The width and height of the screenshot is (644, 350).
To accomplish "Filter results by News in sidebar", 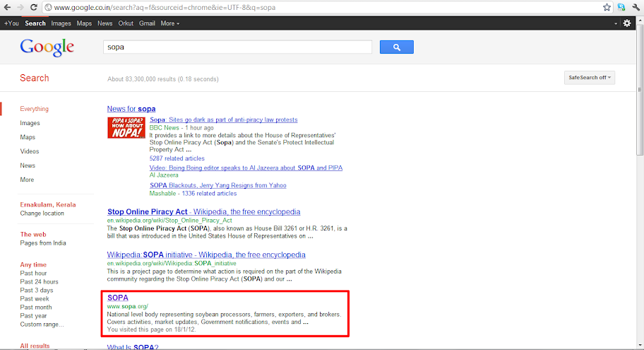I will click(28, 165).
